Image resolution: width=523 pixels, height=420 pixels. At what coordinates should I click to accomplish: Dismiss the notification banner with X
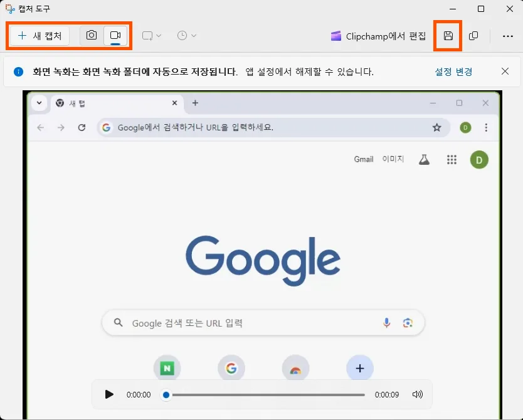(505, 71)
